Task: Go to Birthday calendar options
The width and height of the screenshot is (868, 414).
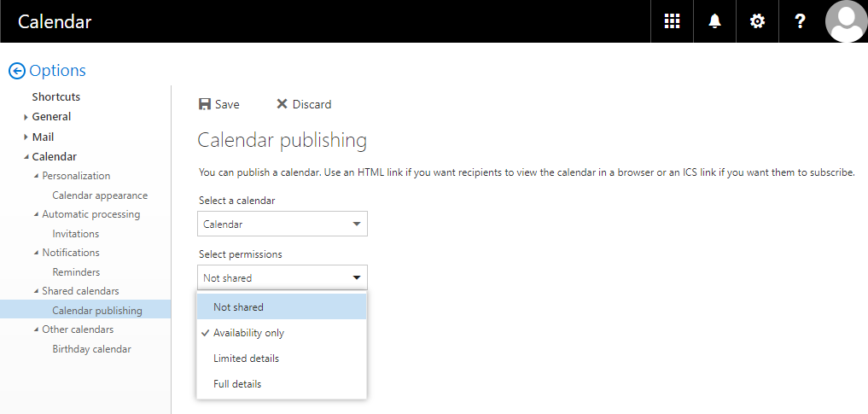Action: [91, 349]
